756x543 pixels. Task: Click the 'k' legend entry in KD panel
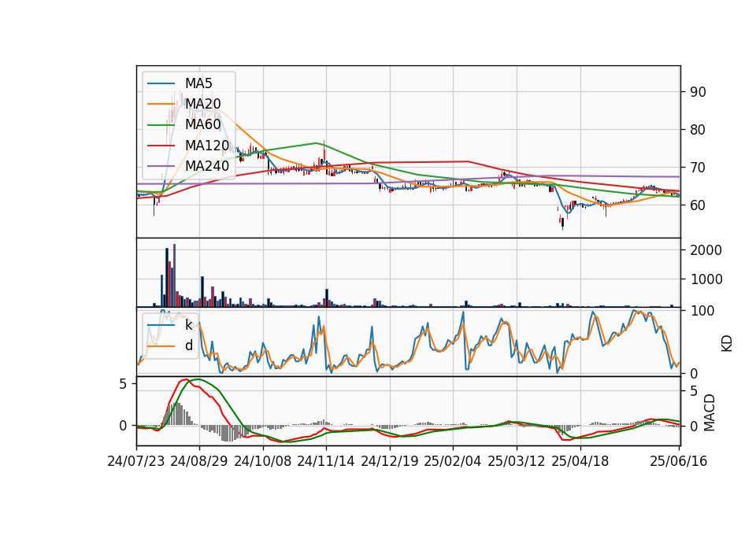[170, 325]
